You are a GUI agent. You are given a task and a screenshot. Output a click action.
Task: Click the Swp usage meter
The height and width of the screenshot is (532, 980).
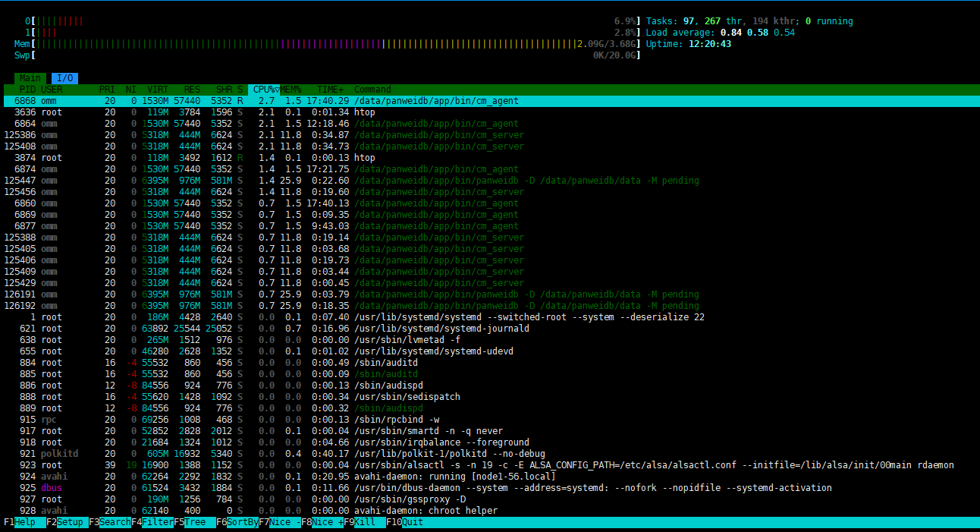click(x=327, y=55)
